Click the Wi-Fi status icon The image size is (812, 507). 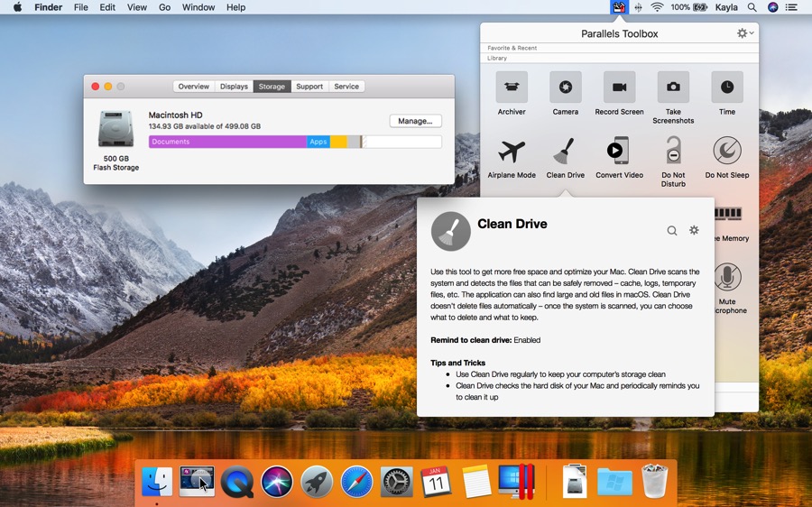click(x=657, y=7)
